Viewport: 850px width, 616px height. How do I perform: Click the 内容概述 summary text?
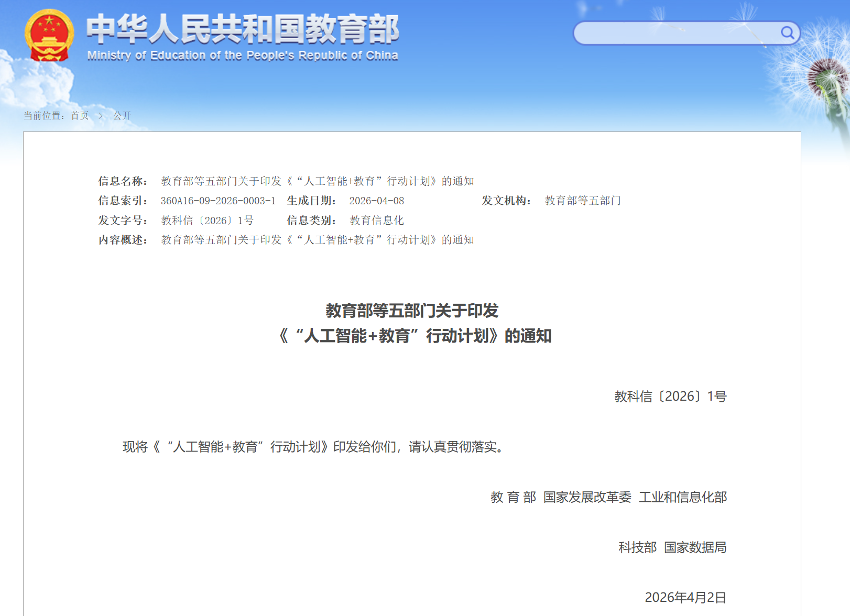coord(317,240)
